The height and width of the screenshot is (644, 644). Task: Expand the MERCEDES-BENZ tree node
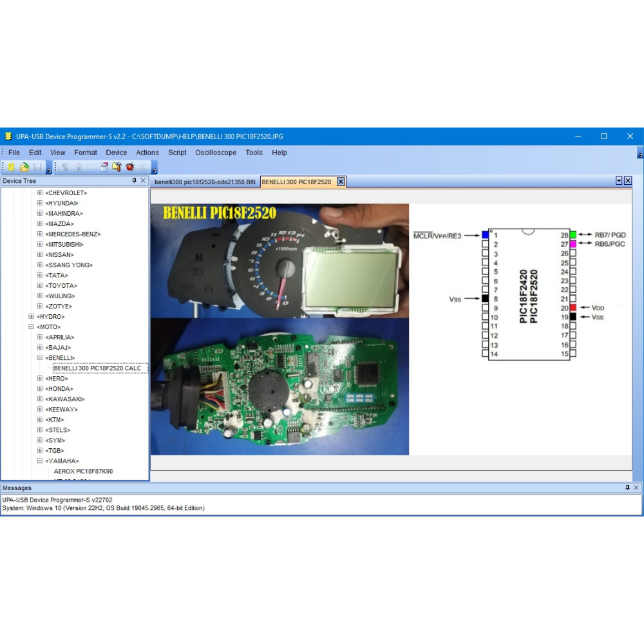[40, 234]
